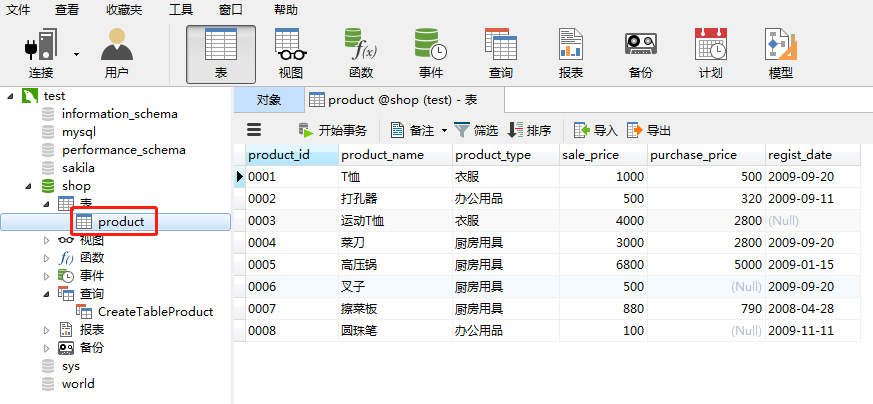Screen dimensions: 873x404
Task: Select the sys database
Action: coord(71,366)
